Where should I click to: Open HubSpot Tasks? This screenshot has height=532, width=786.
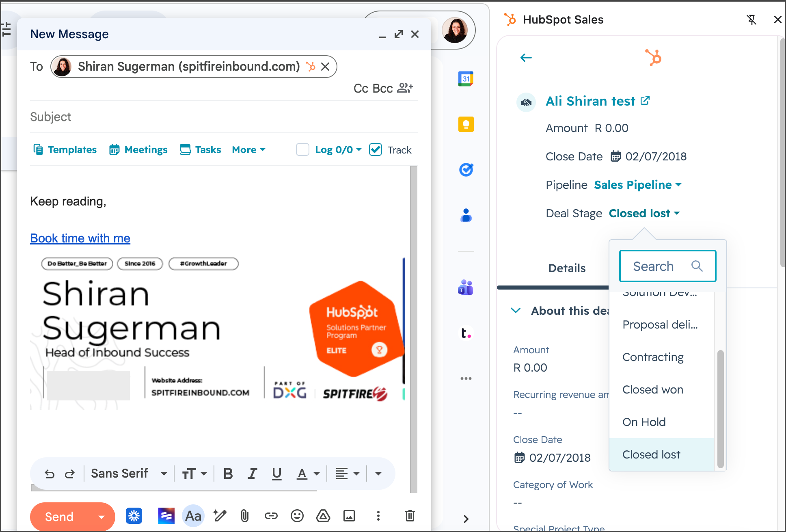201,150
